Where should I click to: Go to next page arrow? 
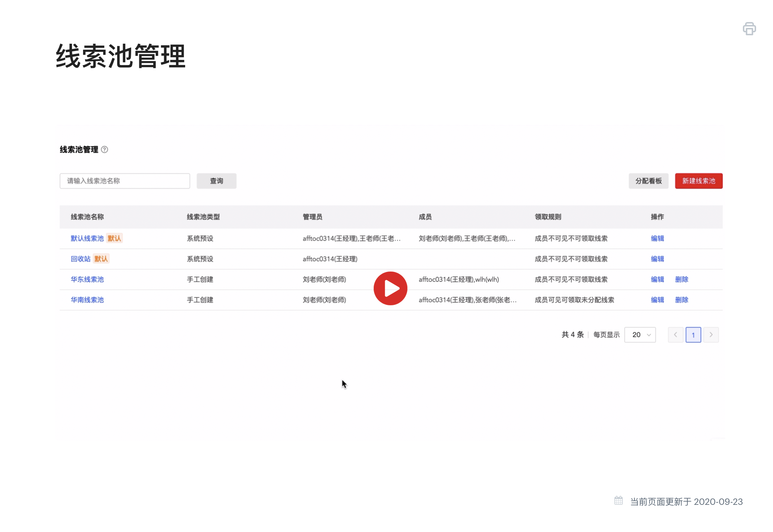[711, 335]
